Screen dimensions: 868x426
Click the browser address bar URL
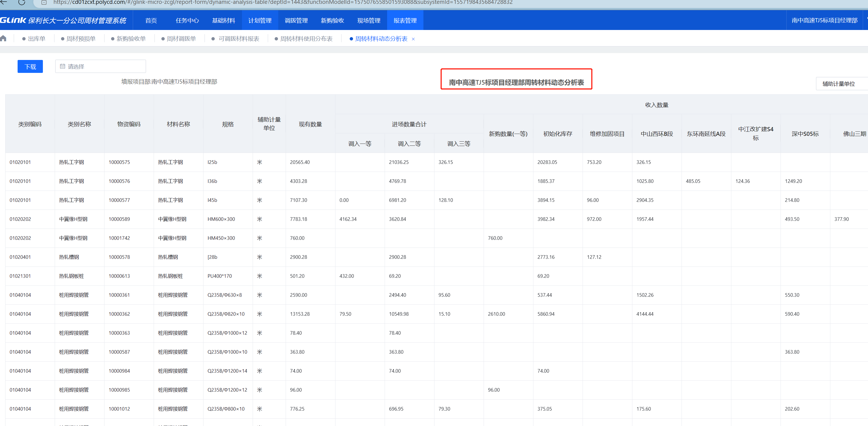point(283,2)
